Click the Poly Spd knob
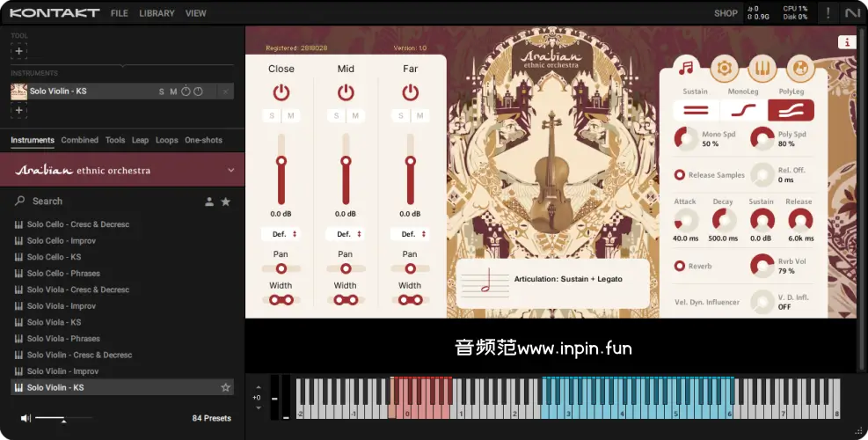Screen dimensions: 868x440 tap(762, 138)
